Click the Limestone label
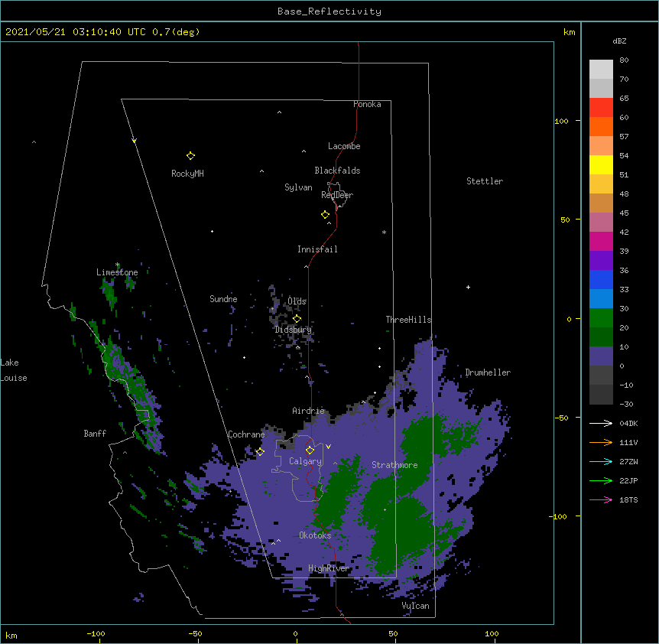659x644 pixels. click(x=117, y=272)
